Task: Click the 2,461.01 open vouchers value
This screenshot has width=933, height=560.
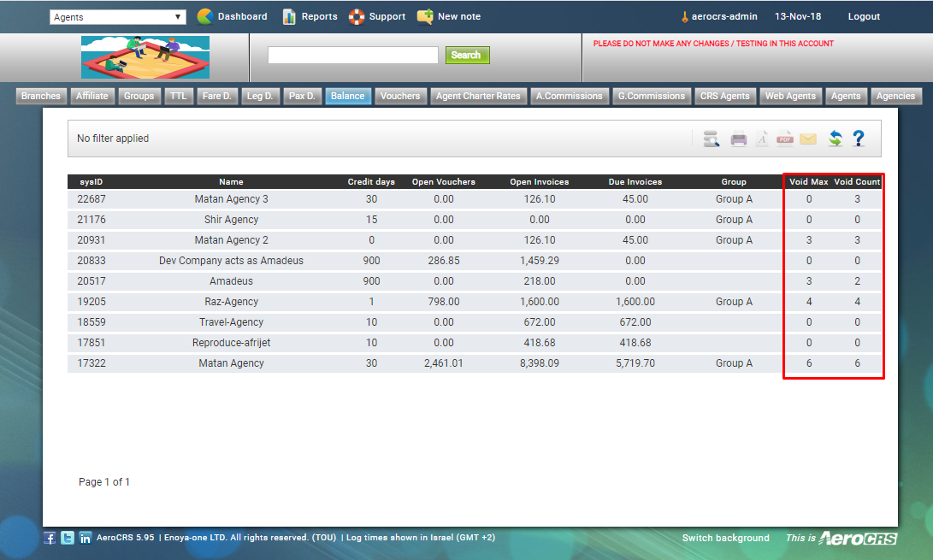Action: click(x=444, y=363)
